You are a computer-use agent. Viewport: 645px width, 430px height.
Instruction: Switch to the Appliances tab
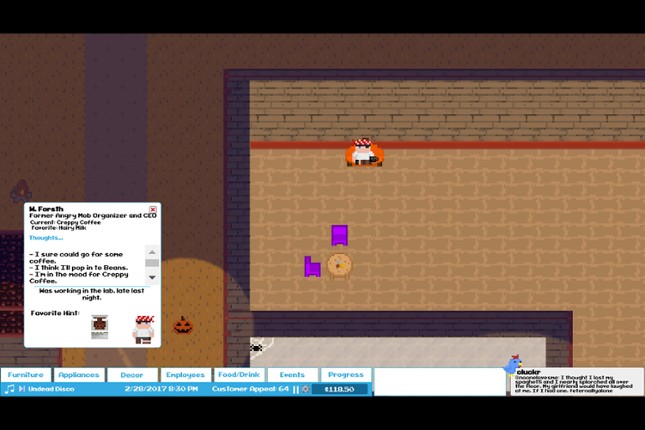pos(79,375)
